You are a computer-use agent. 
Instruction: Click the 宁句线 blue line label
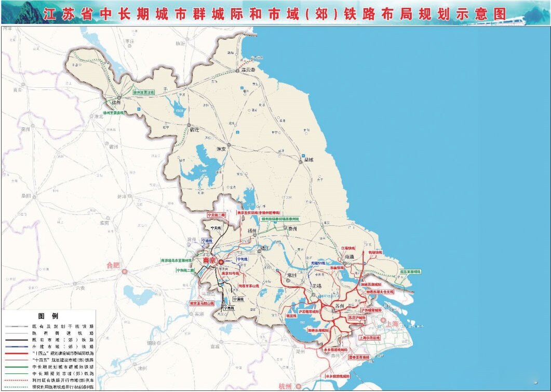click(x=242, y=259)
